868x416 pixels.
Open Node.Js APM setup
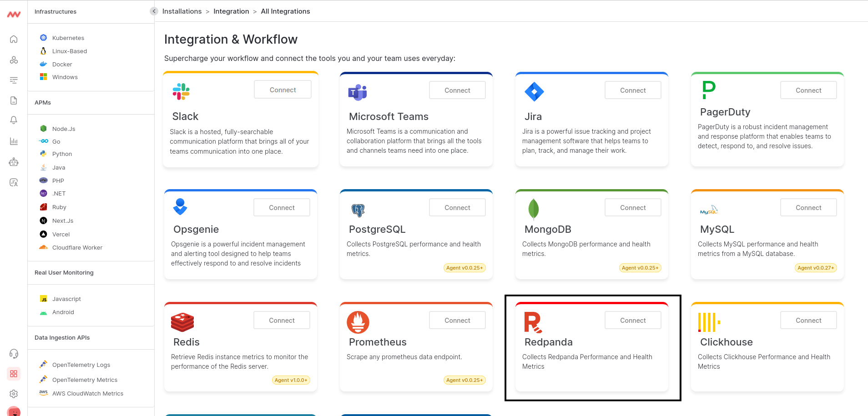[64, 129]
